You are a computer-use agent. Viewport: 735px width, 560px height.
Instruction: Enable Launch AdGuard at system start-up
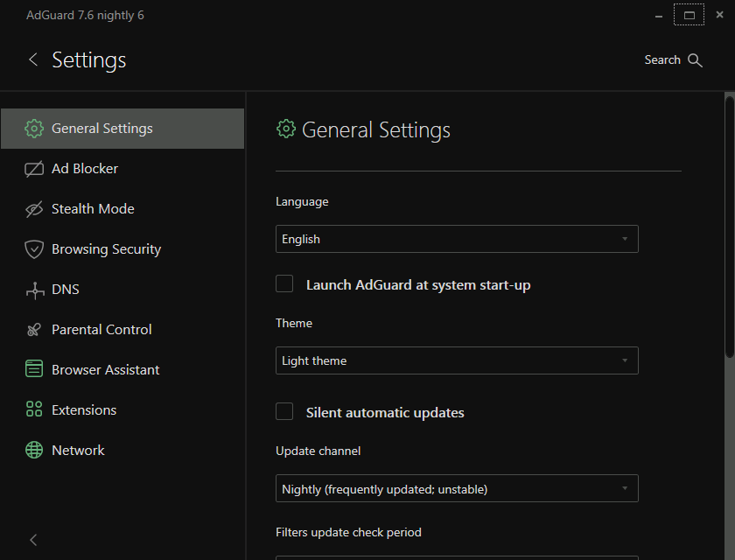(x=284, y=283)
